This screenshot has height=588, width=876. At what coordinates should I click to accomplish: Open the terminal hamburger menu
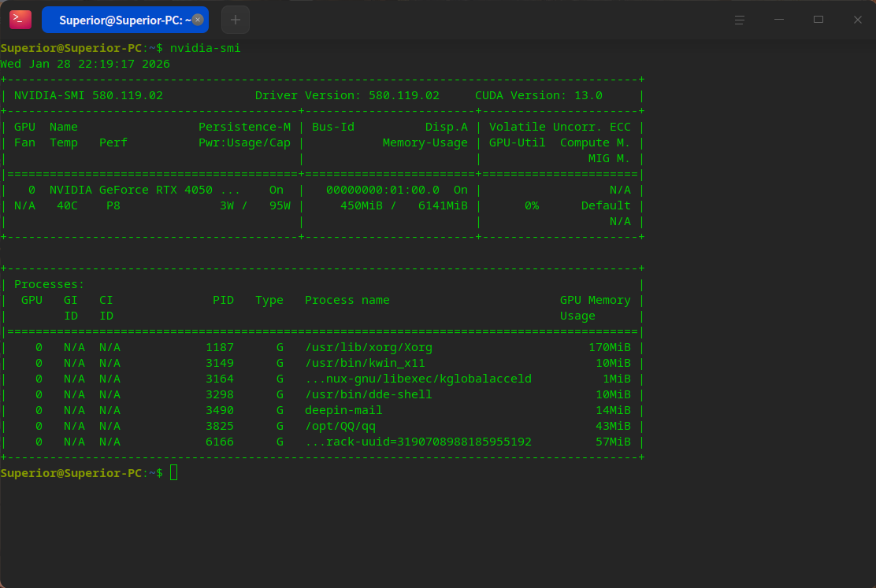[x=740, y=20]
